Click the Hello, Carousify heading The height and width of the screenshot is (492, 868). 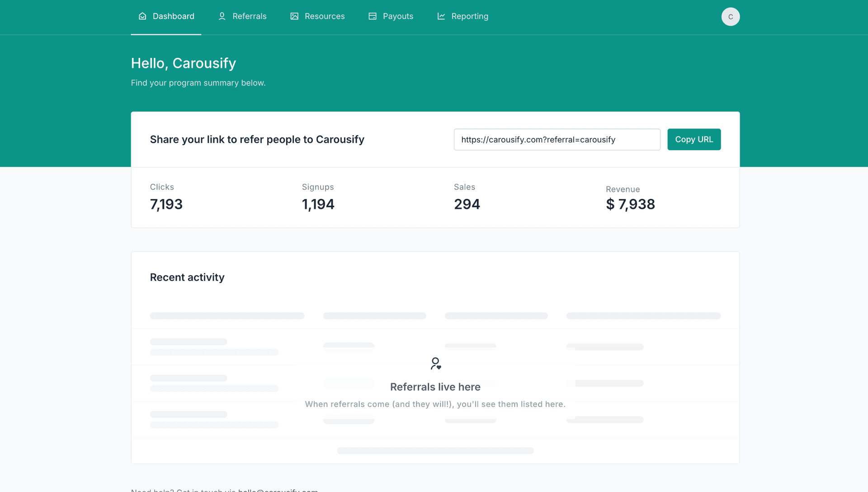click(184, 63)
